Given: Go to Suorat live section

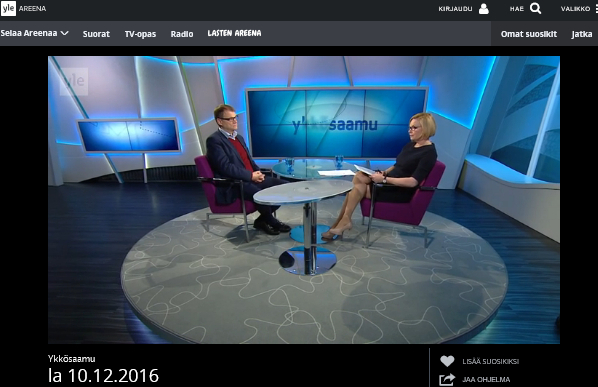Looking at the screenshot, I should (x=96, y=34).
